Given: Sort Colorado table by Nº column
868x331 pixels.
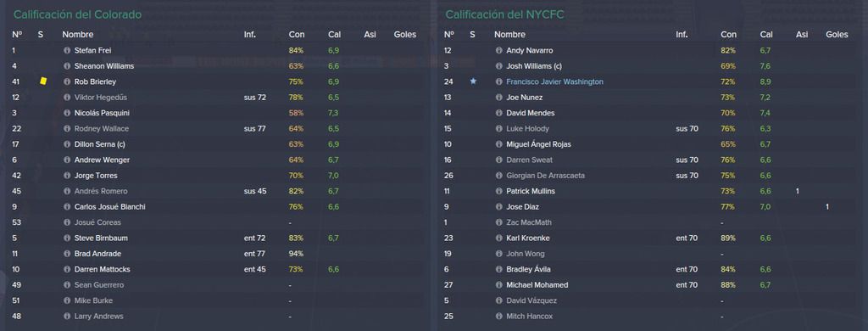Looking at the screenshot, I should point(17,35).
